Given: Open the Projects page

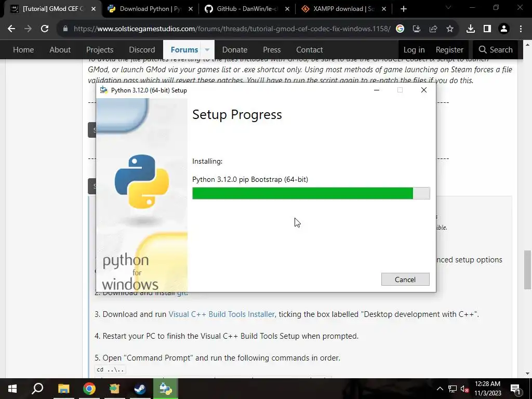Looking at the screenshot, I should (100, 49).
